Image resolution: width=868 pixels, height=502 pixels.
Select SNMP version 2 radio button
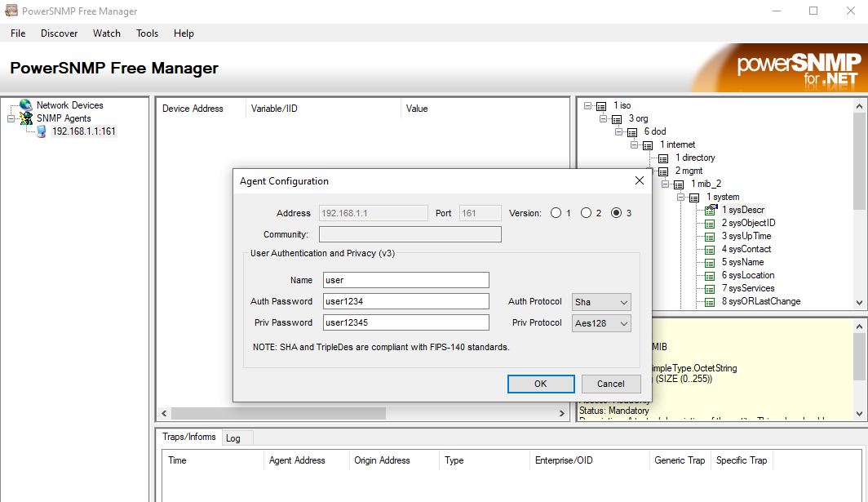[x=586, y=213]
